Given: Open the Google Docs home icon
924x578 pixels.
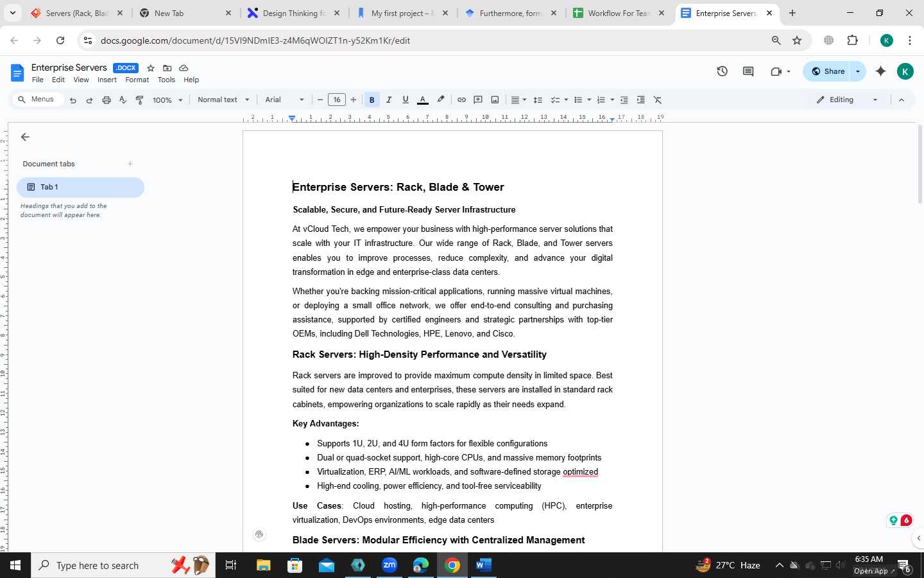Looking at the screenshot, I should (x=17, y=73).
